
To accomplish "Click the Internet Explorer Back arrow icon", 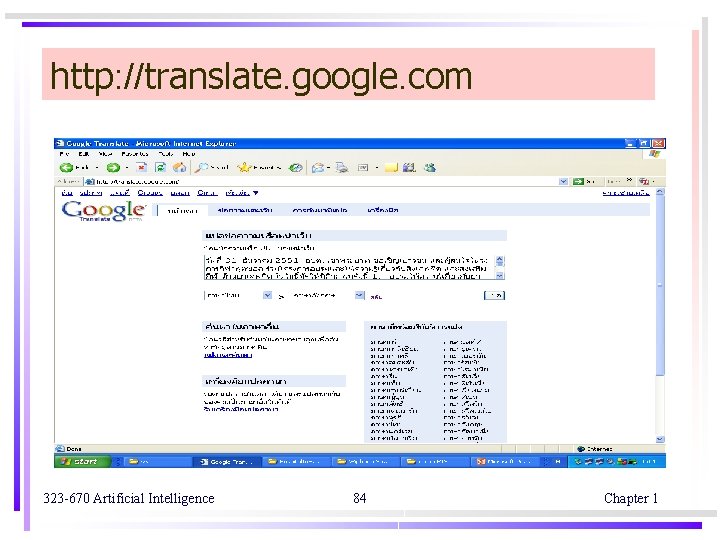I will point(66,168).
